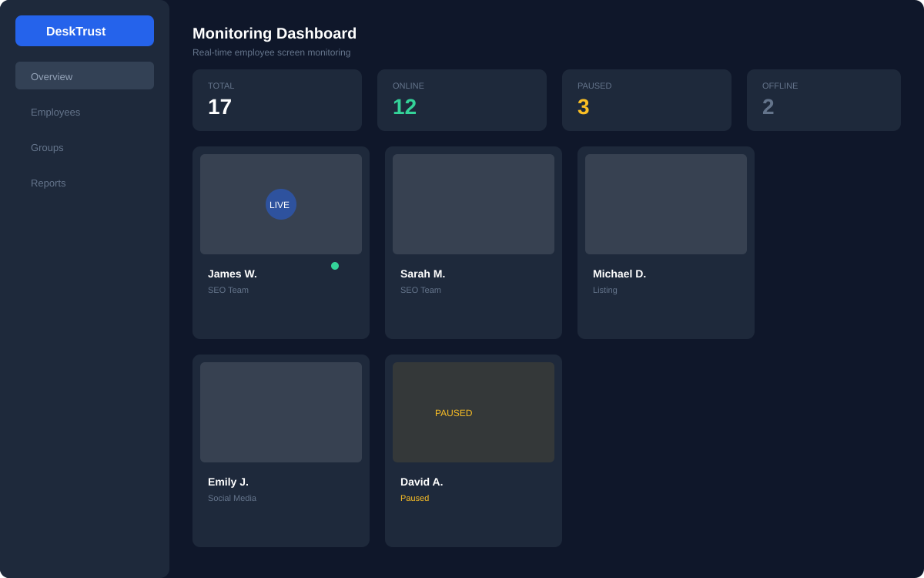The width and height of the screenshot is (924, 578).
Task: Select the David A. employee card
Action: click(473, 451)
